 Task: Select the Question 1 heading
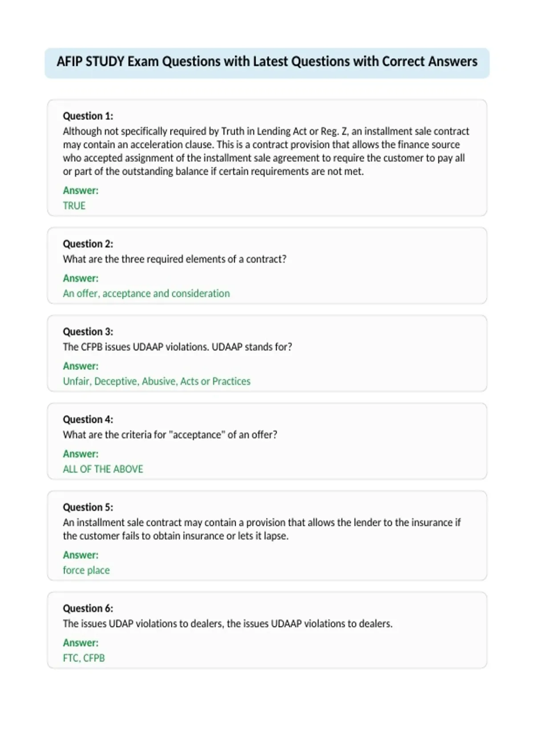click(88, 116)
